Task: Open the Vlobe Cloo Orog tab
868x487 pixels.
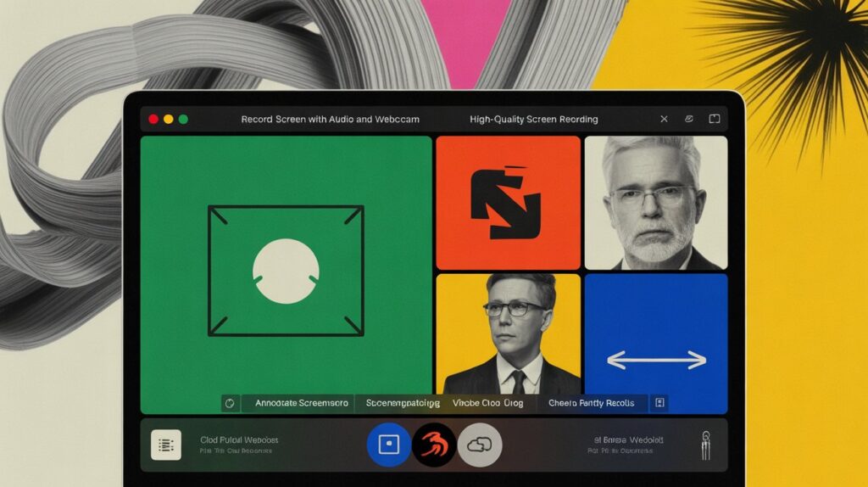Action: click(487, 403)
